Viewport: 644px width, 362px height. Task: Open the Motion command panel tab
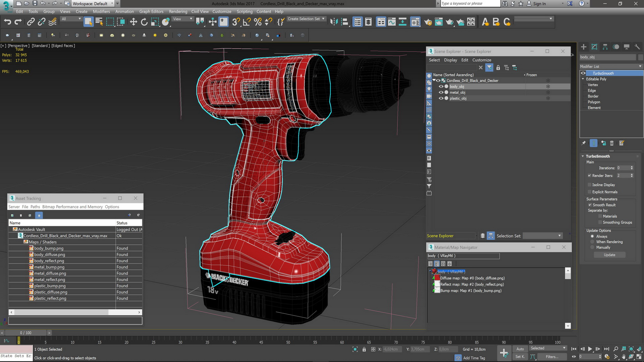click(616, 47)
